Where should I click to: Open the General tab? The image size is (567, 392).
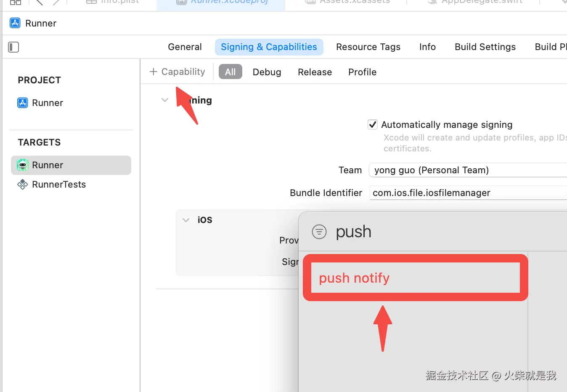185,47
